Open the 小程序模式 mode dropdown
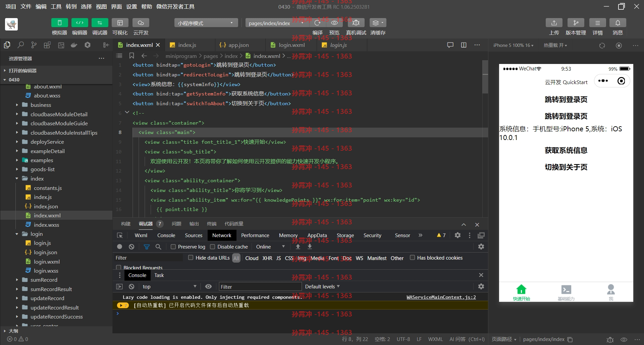The height and width of the screenshot is (345, 644). coord(206,23)
